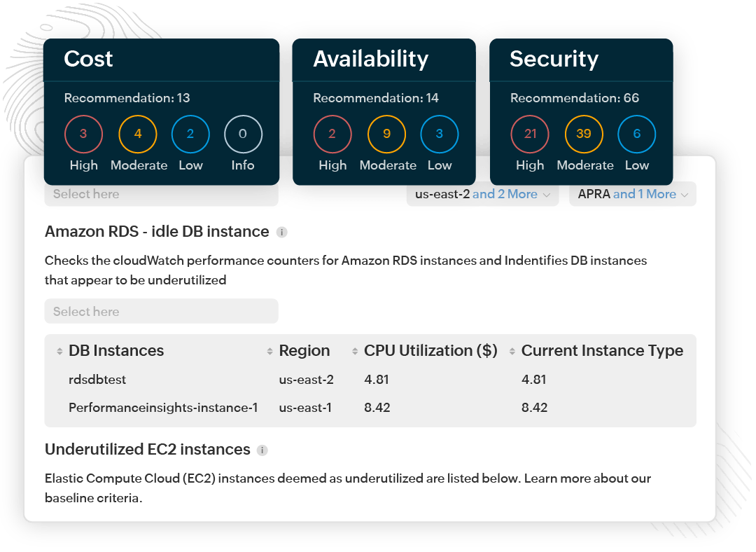This screenshot has height=552, width=756.
Task: Select the Moderate badge showing 4 on Cost card
Action: coord(138,134)
